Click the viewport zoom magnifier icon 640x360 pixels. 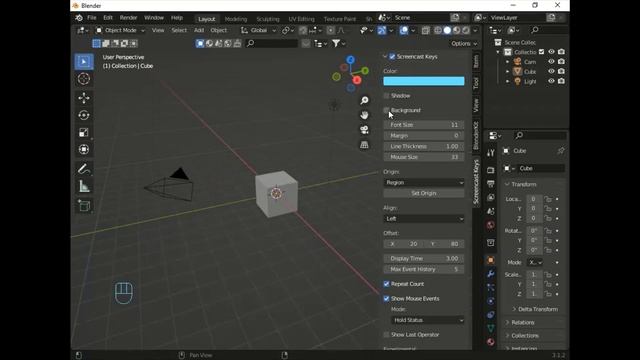[x=364, y=100]
